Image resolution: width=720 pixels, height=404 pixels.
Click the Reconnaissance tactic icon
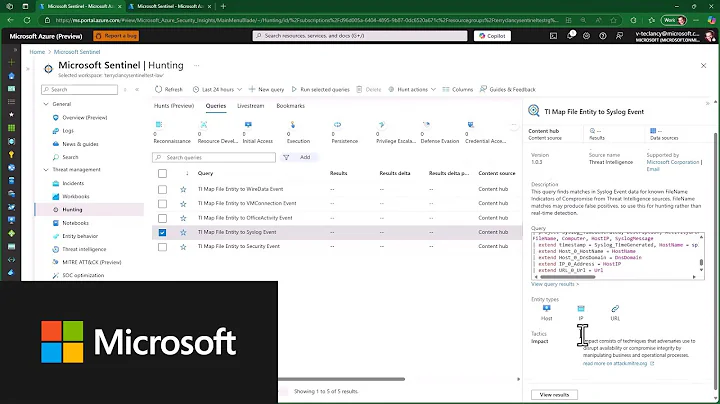[x=159, y=125]
